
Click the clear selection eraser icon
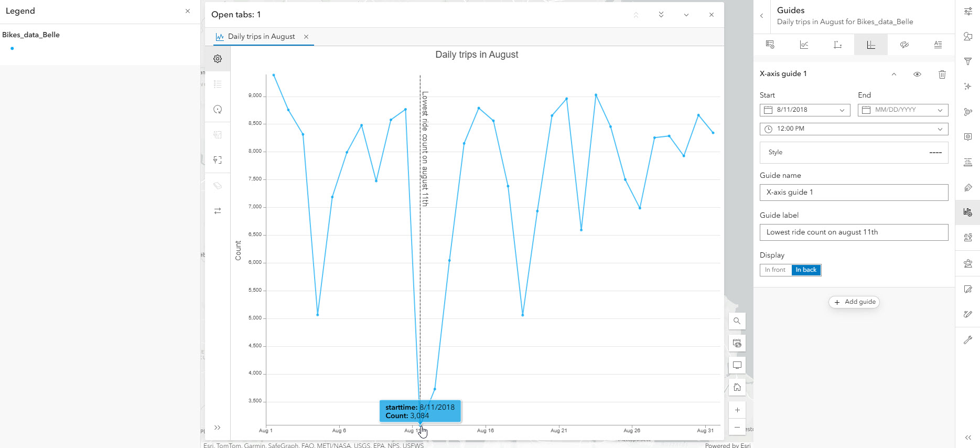click(x=218, y=185)
